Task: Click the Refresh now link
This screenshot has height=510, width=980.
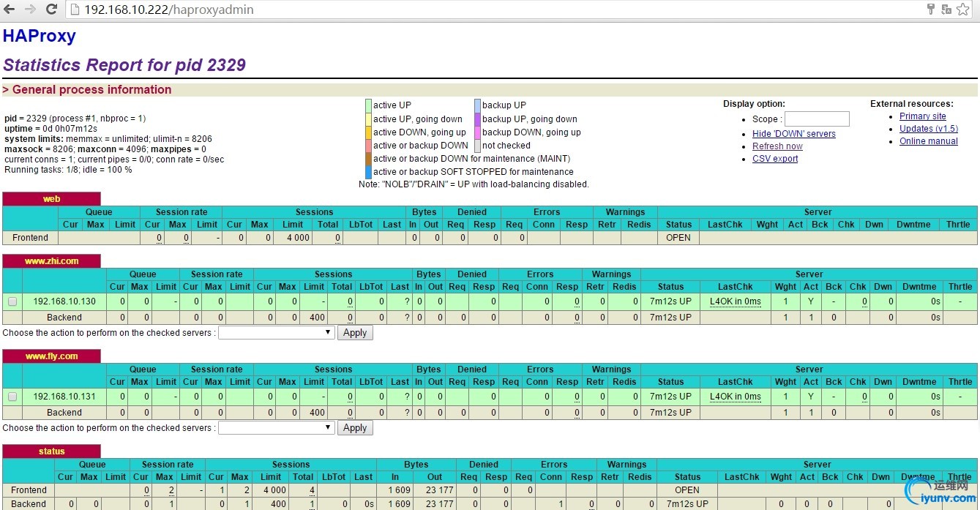Action: 777,146
